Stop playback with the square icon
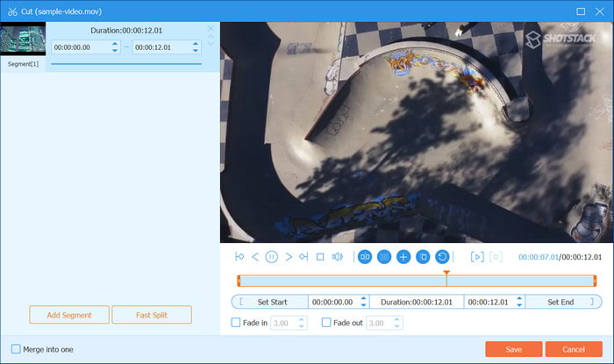The width and height of the screenshot is (614, 364). click(x=320, y=257)
